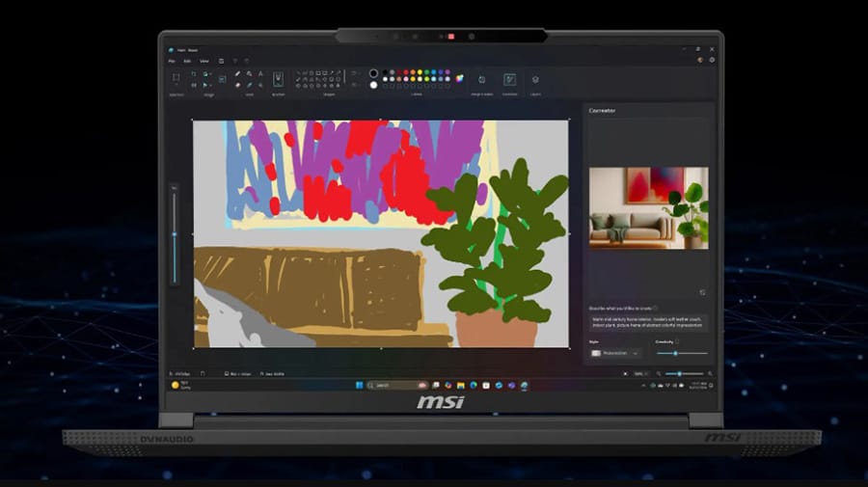Click the Image Creator icon
Screen dimensions: 868x487
tap(481, 80)
